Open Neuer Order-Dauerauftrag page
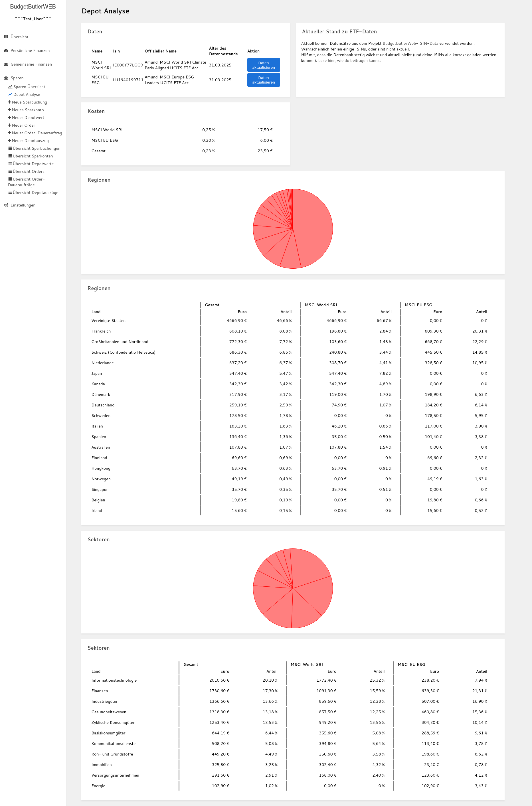This screenshot has height=806, width=532. [x=37, y=133]
